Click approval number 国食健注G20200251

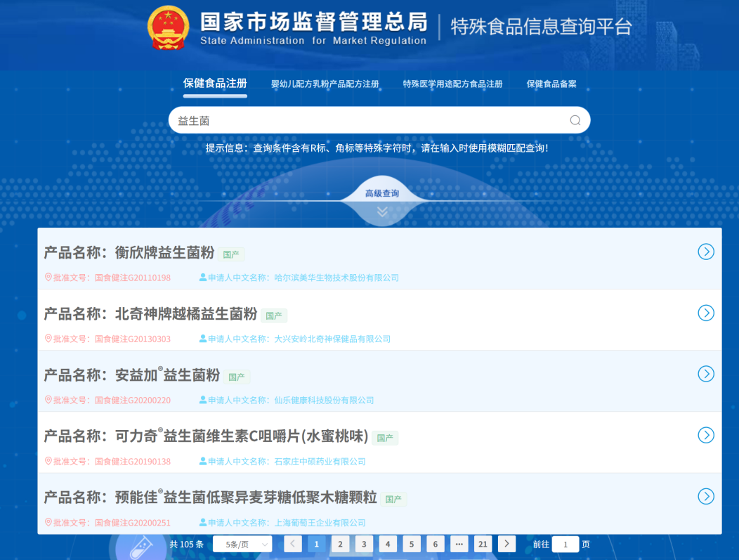tap(133, 523)
